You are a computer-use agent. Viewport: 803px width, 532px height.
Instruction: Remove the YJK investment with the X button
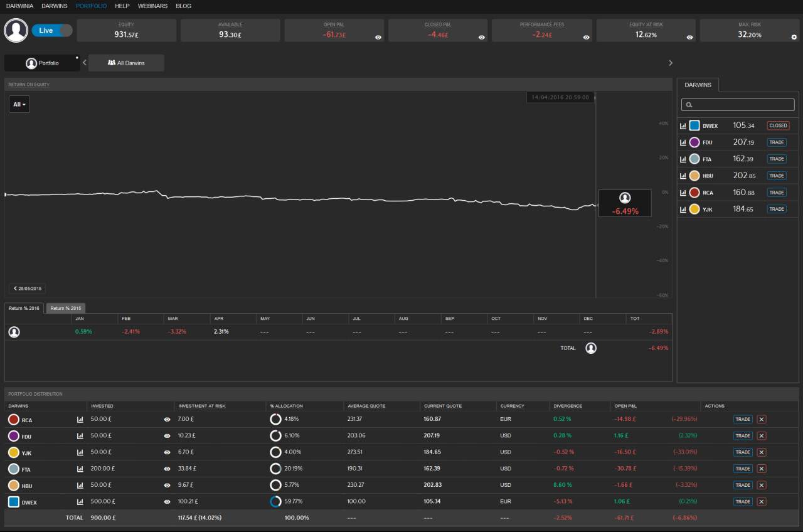click(x=762, y=452)
